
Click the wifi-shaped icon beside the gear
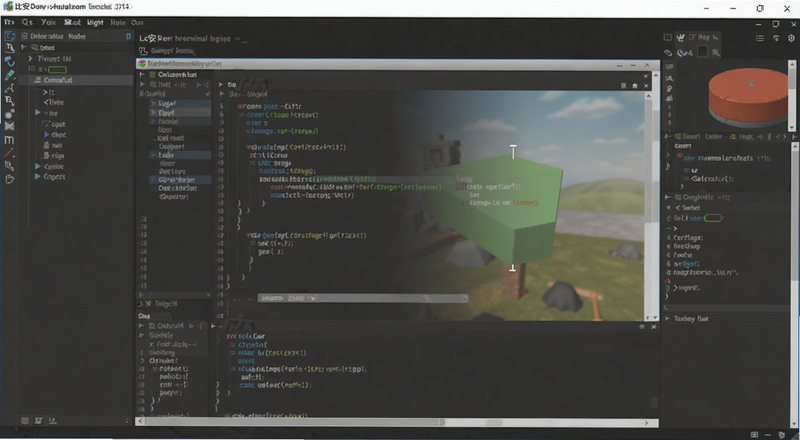tap(776, 38)
